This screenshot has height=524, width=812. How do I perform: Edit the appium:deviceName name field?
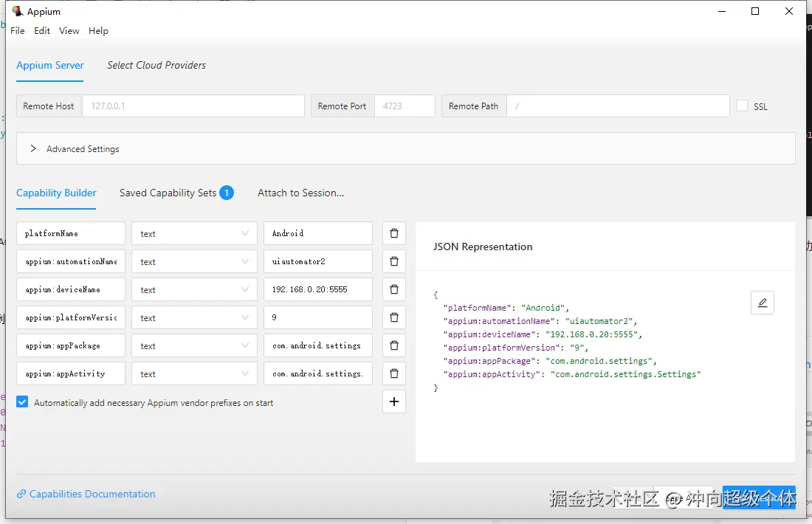point(70,289)
